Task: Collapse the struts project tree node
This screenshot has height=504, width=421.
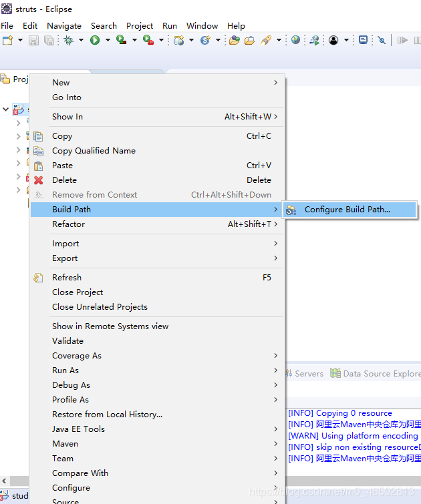Action: 5,109
